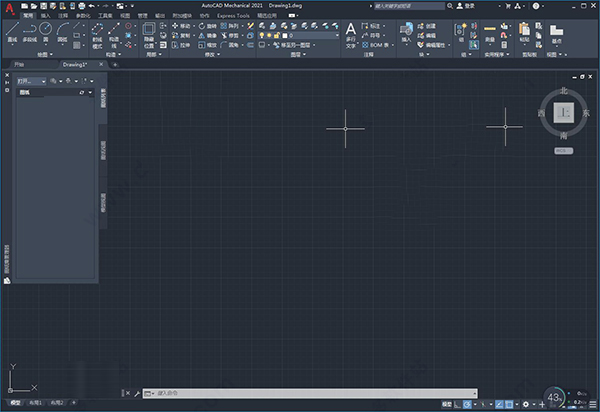Click the Sign In button in title bar
Image resolution: width=600 pixels, height=412 pixels.
coord(466,6)
